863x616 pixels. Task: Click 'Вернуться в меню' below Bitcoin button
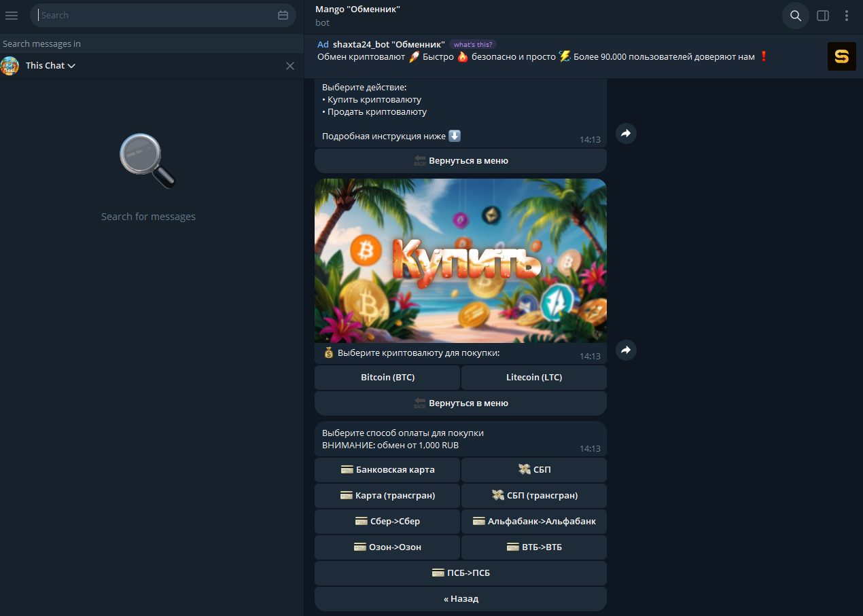click(x=461, y=403)
